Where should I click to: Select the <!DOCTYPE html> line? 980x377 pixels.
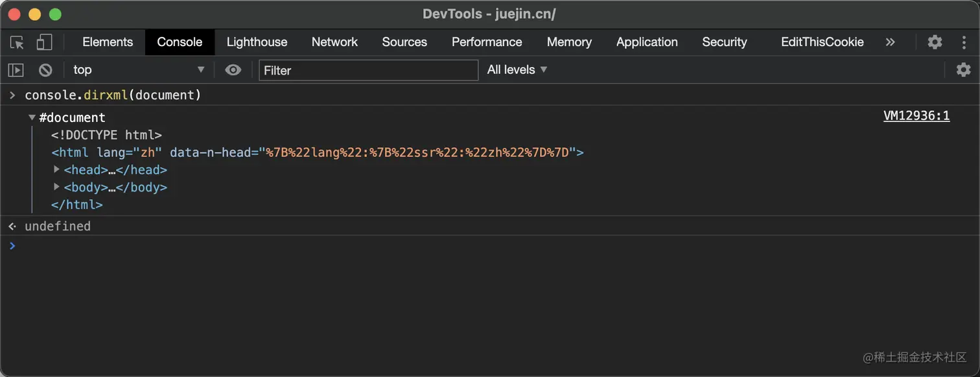pyautogui.click(x=106, y=135)
